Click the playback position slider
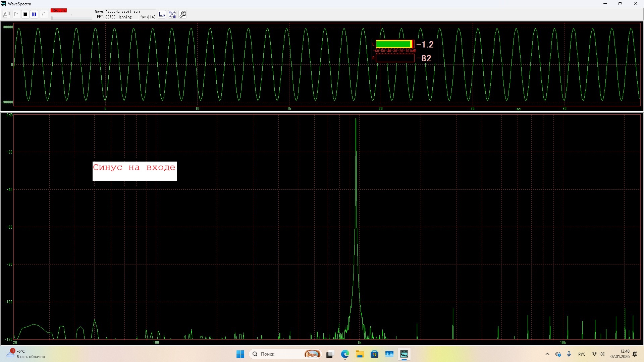644x362 pixels. click(71, 18)
